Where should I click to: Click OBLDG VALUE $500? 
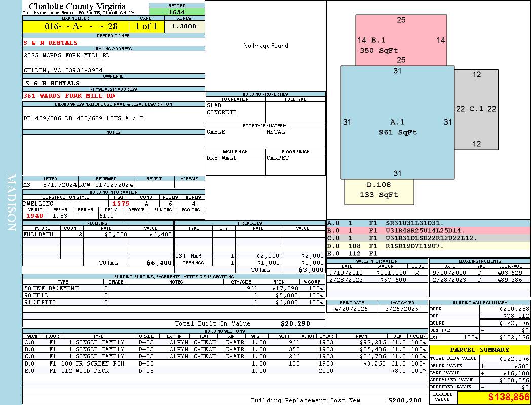coord(522,366)
